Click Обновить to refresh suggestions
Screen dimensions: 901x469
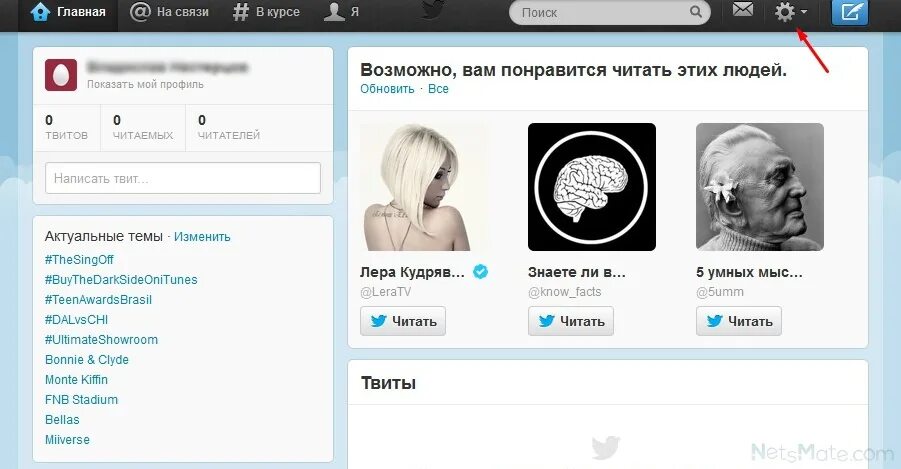point(387,89)
